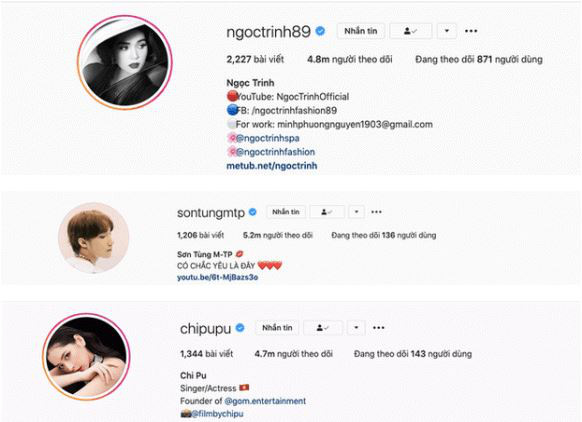Toggle following status for ngoctrinh89

pyautogui.click(x=411, y=31)
